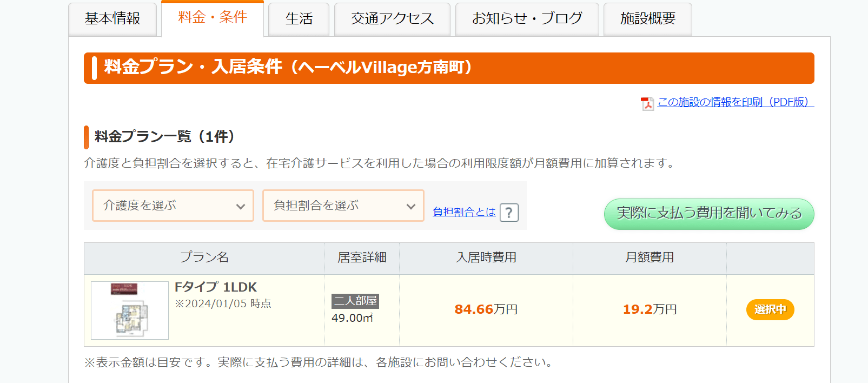Switch to the 生活 tab
This screenshot has height=383, width=868.
(299, 19)
